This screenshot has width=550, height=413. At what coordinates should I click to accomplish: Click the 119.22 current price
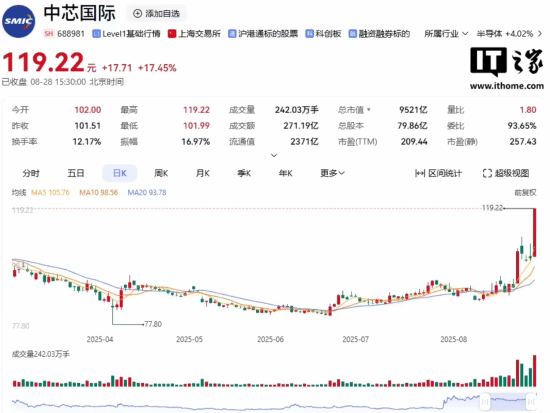(x=43, y=62)
